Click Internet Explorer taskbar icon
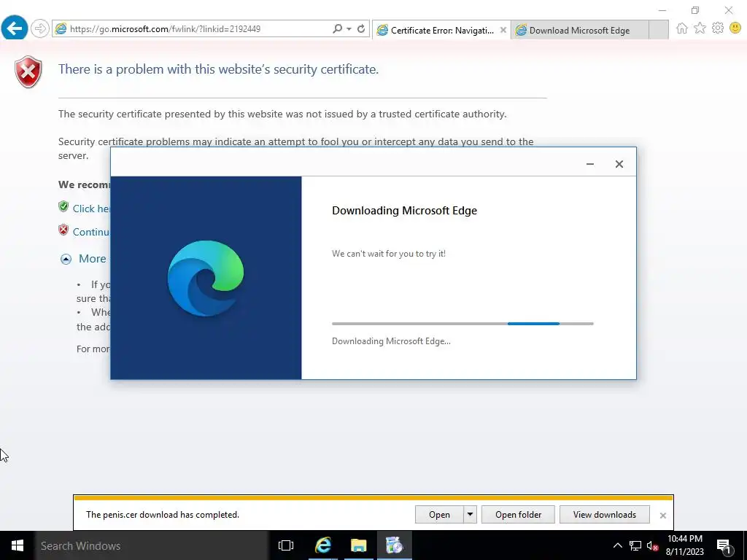Screen dimensions: 747x560 [323, 545]
